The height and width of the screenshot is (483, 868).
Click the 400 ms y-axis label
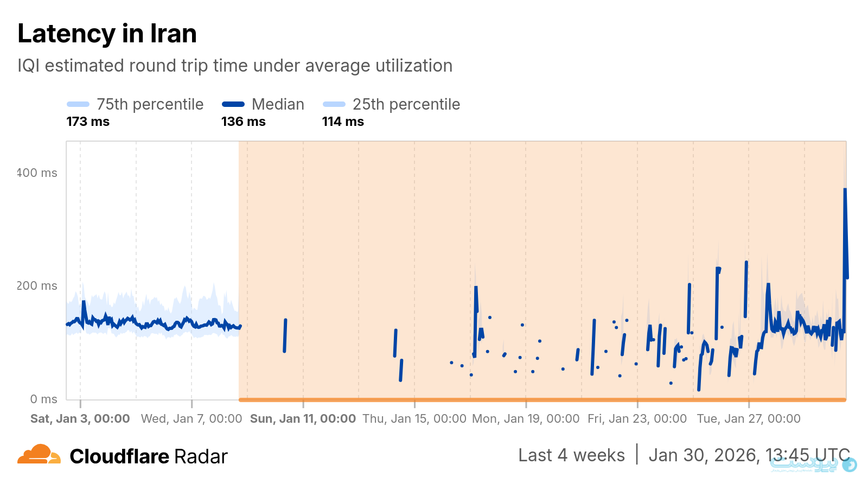(x=37, y=173)
